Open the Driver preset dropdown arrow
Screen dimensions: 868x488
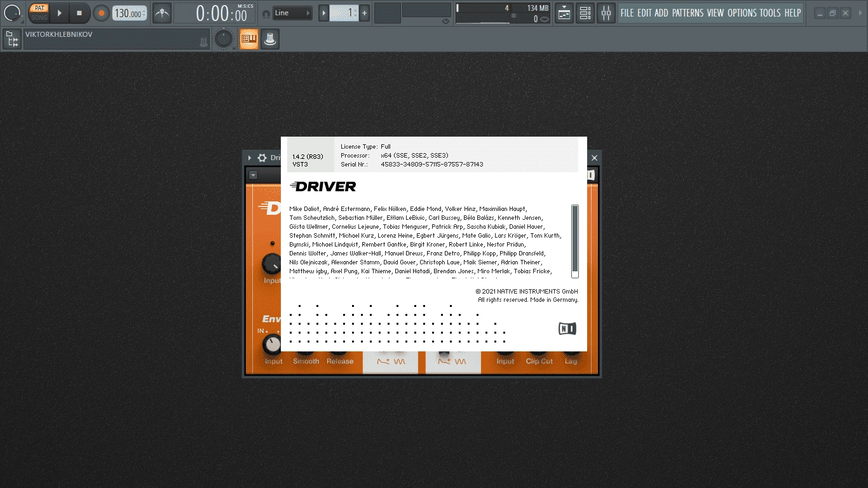253,175
